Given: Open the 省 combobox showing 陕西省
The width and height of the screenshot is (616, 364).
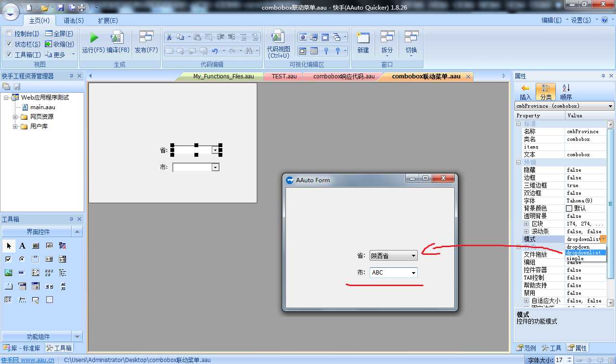Looking at the screenshot, I should click(393, 256).
